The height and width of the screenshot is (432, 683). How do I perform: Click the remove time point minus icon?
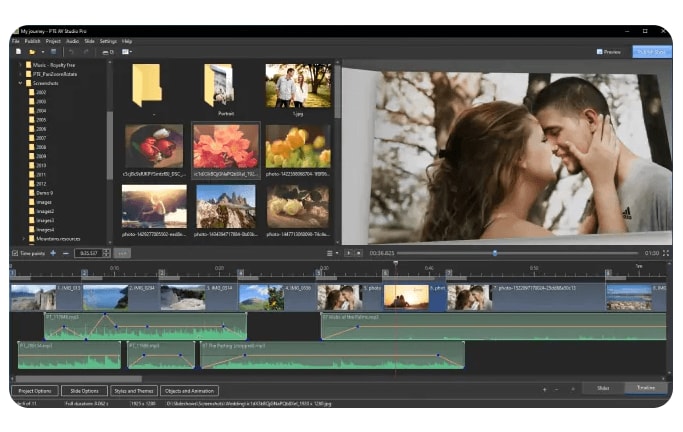click(x=66, y=253)
